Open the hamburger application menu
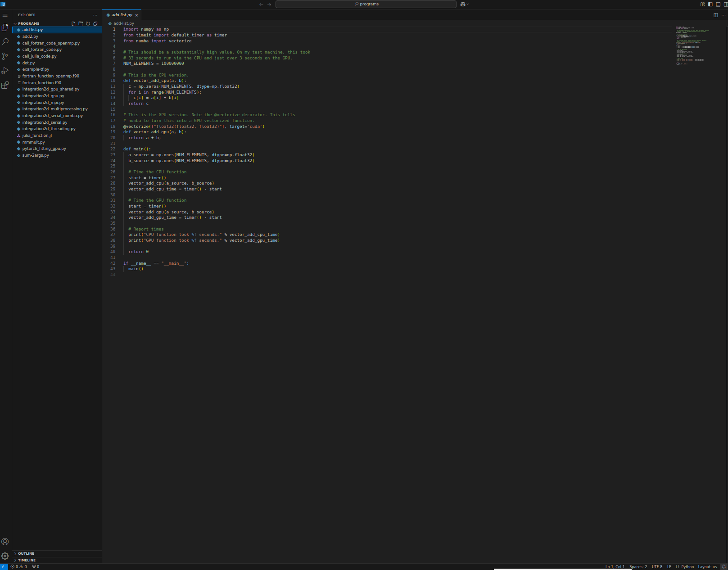728x570 pixels. [x=5, y=15]
